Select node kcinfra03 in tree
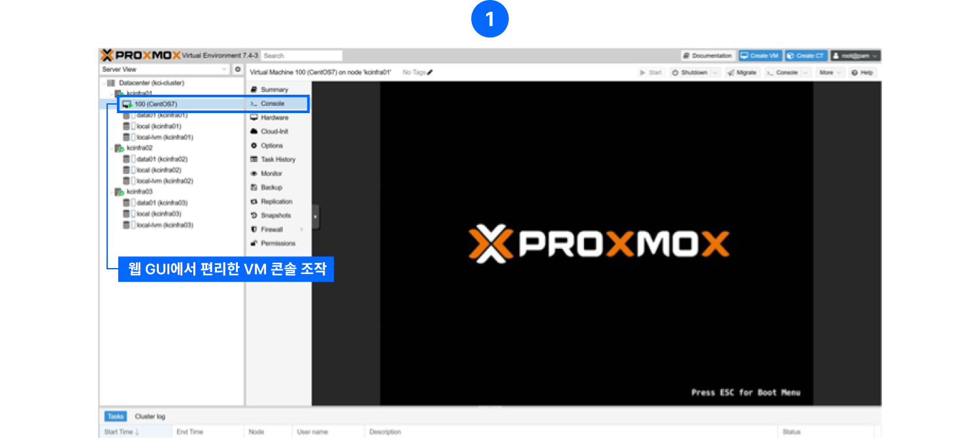The width and height of the screenshot is (980, 438). (x=139, y=192)
